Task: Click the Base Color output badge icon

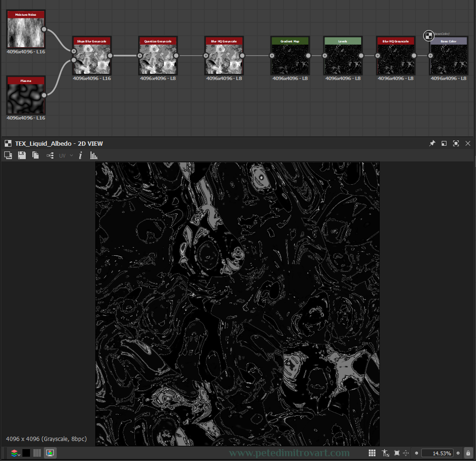Action: pos(429,36)
